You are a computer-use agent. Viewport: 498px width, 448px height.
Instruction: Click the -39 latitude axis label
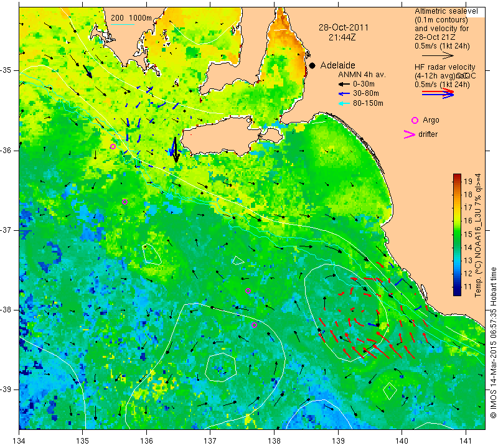tap(7, 390)
